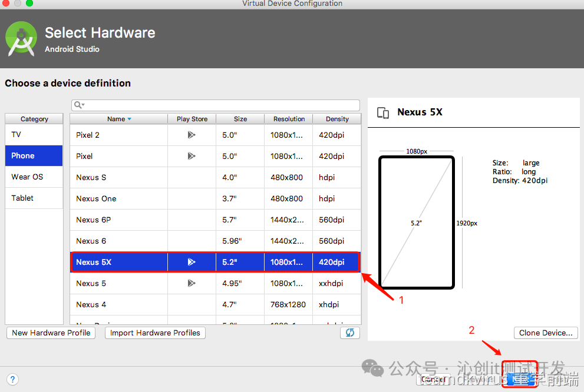Click the Play Store icon for Pixel 2
This screenshot has height=392, width=584.
[192, 135]
